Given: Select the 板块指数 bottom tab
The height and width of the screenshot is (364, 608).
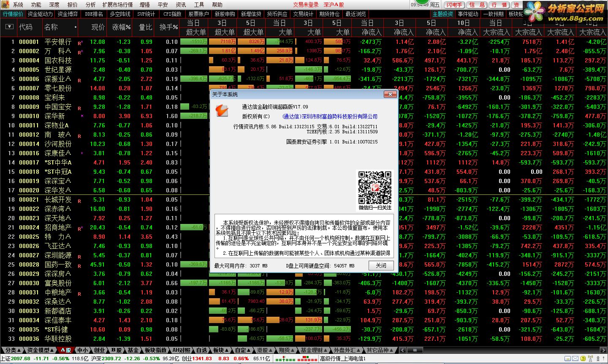Looking at the screenshot, I should 155,350.
